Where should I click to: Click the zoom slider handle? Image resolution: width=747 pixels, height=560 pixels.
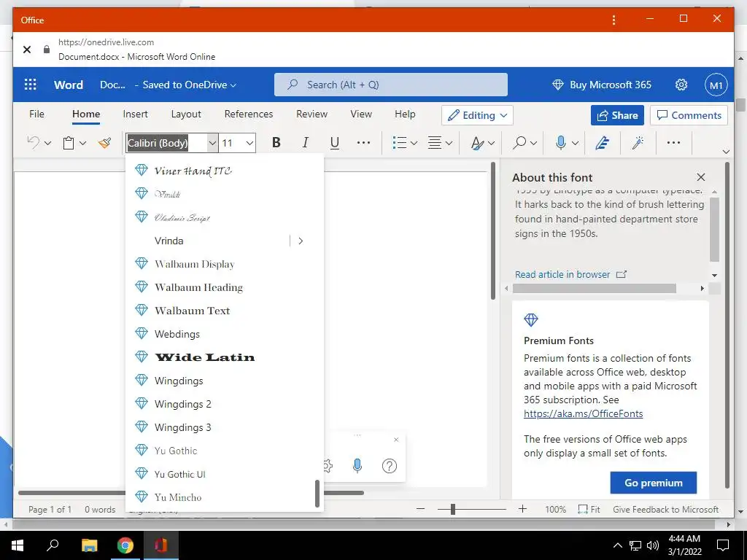click(x=452, y=509)
